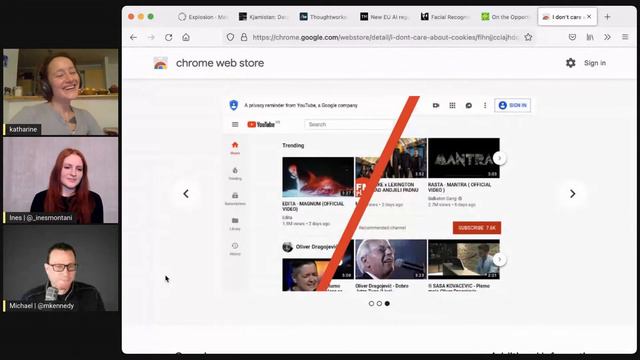Open a new tab with the plus button
The image size is (640, 360).
point(607,17)
